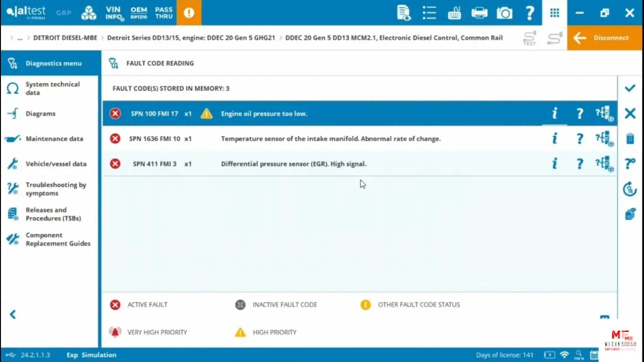Open Maintenance data

point(50,139)
